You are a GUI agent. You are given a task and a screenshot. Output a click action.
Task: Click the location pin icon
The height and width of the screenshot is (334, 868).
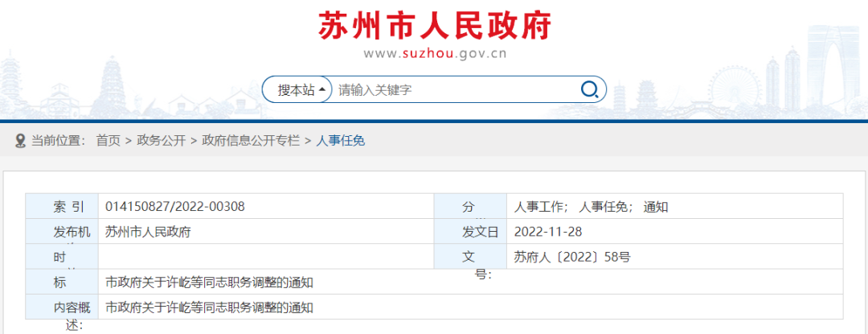click(x=20, y=141)
